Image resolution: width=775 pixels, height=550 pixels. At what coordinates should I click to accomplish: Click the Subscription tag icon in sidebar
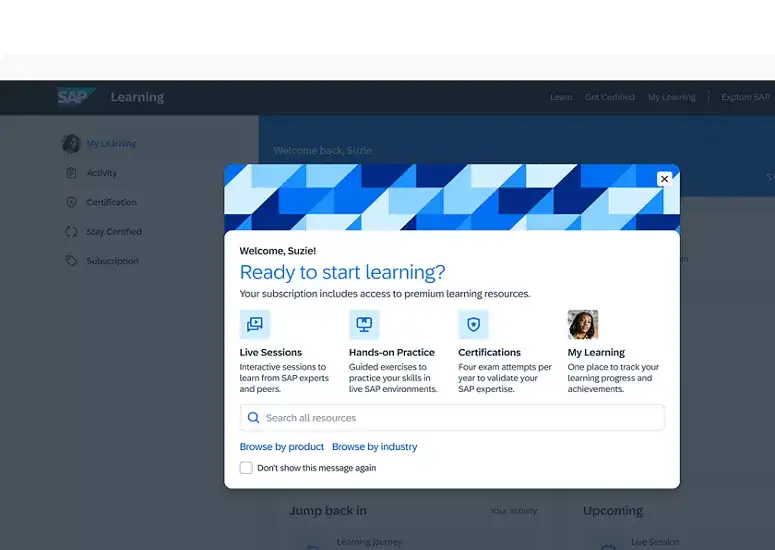(71, 261)
